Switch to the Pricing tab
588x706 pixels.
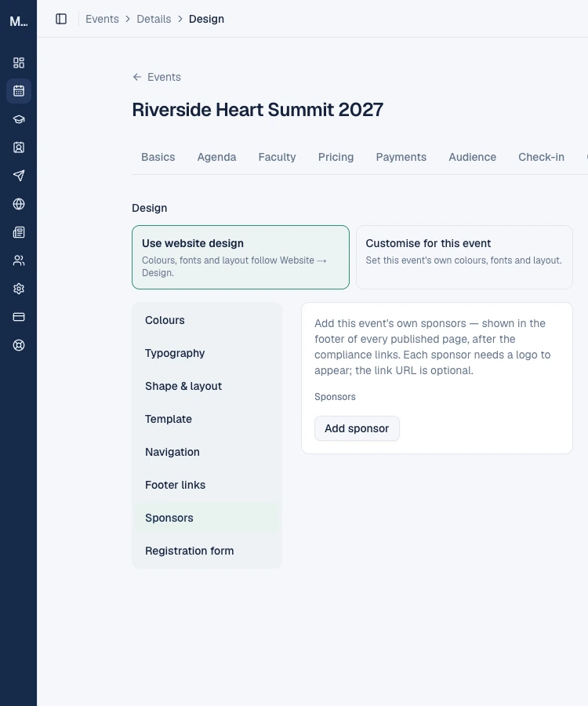[336, 157]
